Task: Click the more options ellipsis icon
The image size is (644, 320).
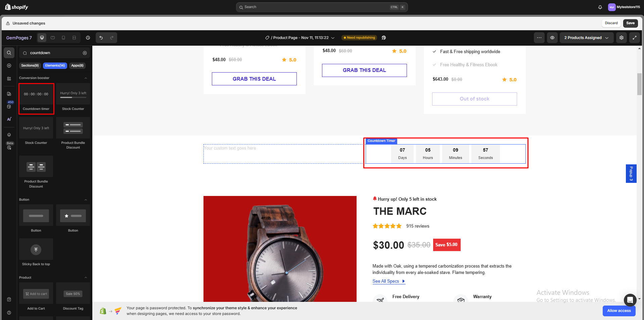Action: pos(539,38)
